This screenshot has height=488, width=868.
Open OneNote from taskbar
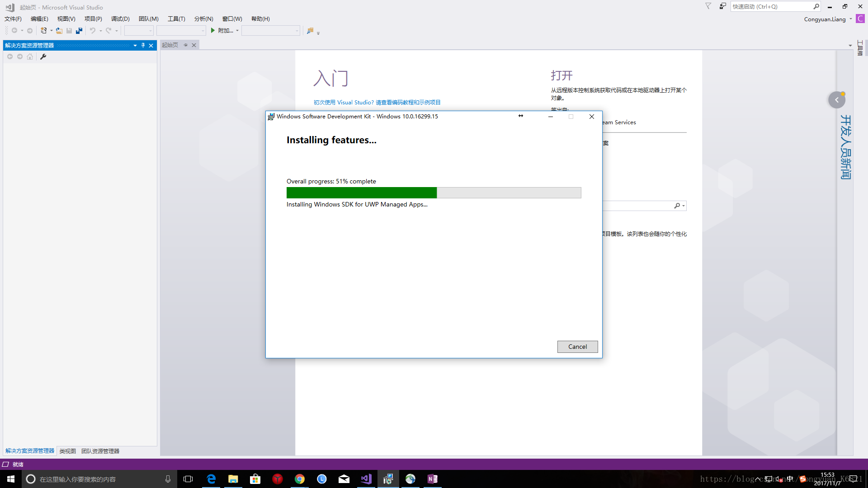(x=433, y=479)
